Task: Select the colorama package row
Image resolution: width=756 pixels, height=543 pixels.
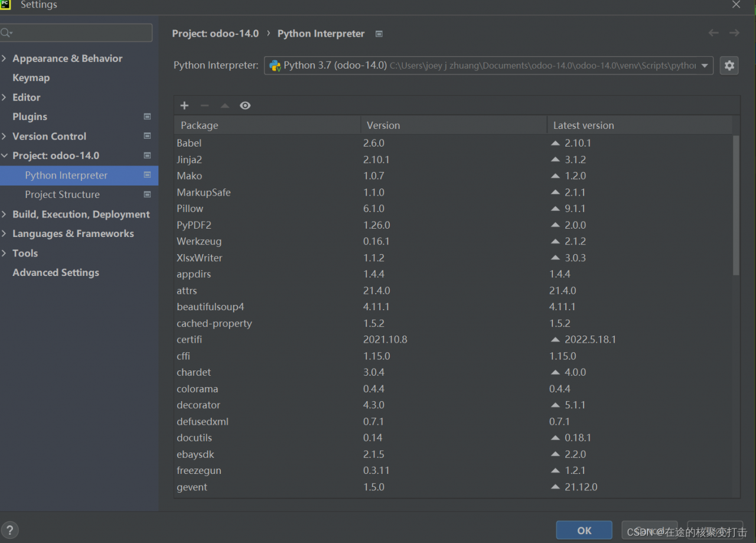Action: [454, 389]
